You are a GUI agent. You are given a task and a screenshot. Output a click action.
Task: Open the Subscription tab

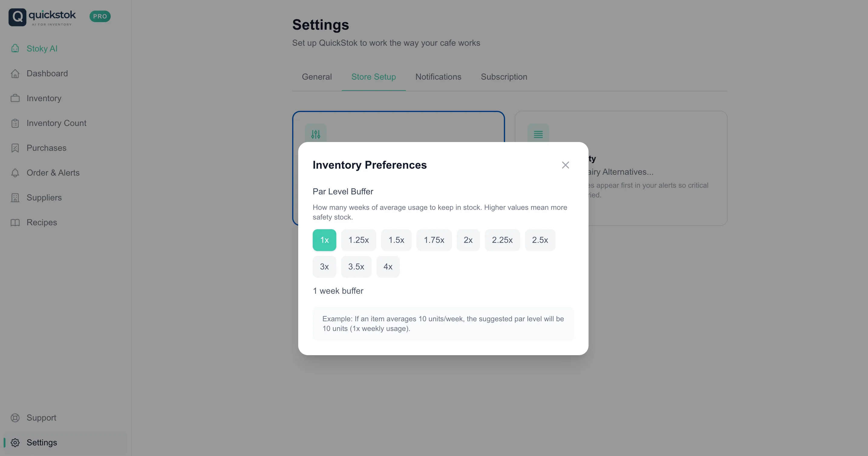(x=504, y=77)
